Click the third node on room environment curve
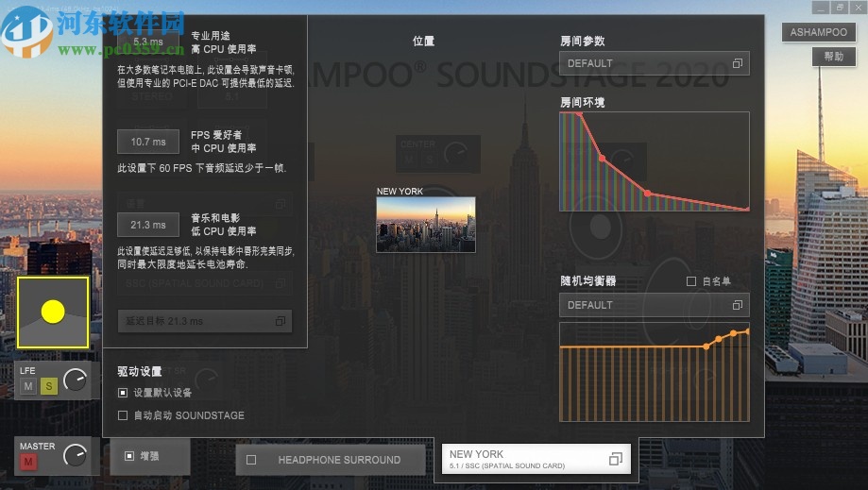This screenshot has width=868, height=490. pyautogui.click(x=648, y=193)
